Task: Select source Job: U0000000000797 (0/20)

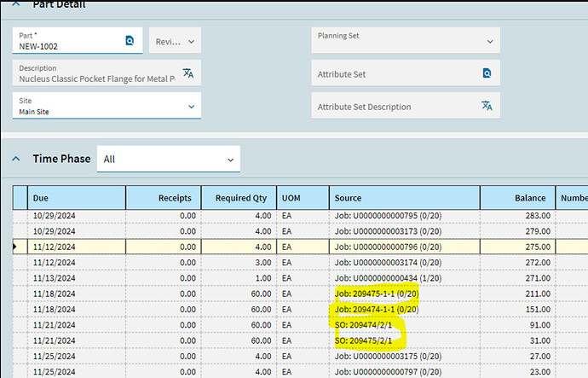Action: click(x=388, y=372)
